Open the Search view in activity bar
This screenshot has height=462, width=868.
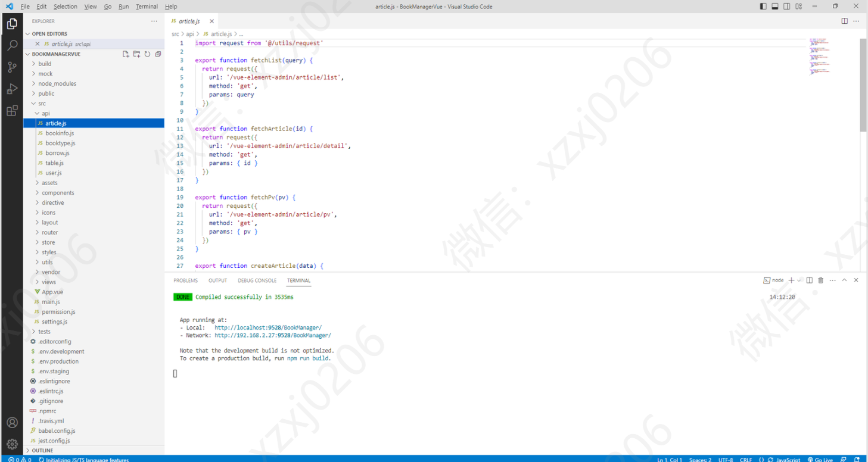pos(12,45)
